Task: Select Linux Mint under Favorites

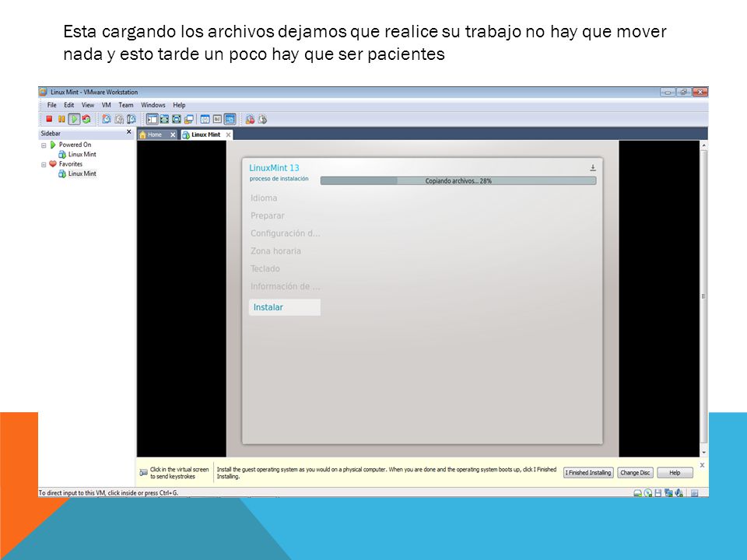Action: pos(82,173)
